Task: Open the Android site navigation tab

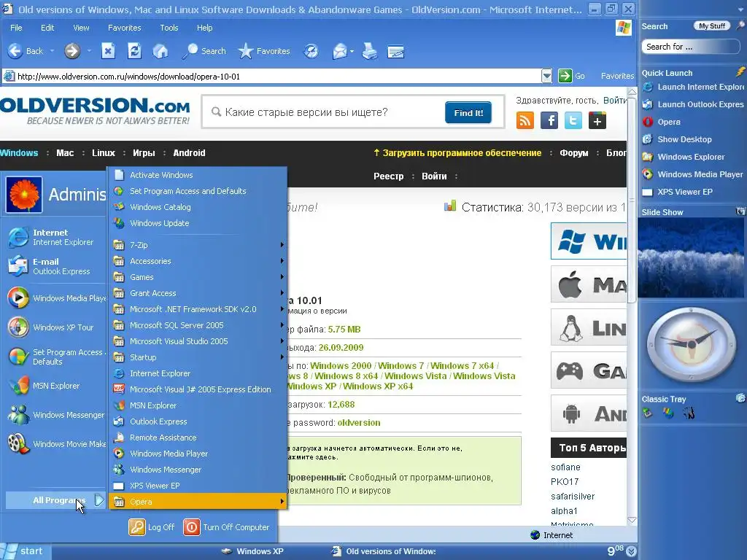Action: coord(189,153)
